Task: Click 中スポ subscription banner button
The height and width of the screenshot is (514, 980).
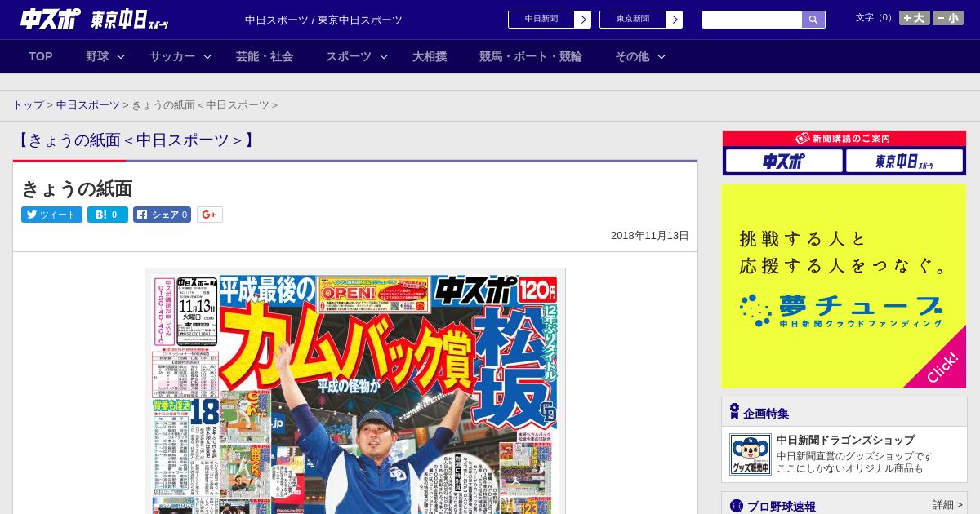Action: coord(784,162)
